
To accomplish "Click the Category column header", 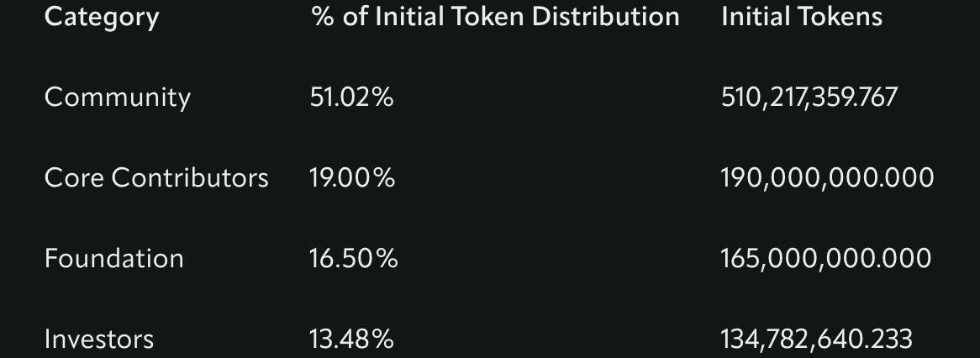I will click(102, 17).
